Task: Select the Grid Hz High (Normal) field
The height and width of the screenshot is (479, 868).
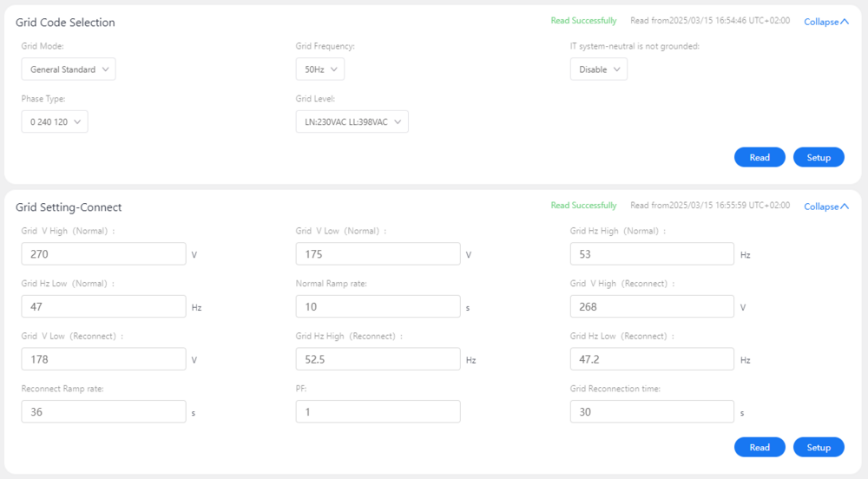Action: [x=652, y=254]
